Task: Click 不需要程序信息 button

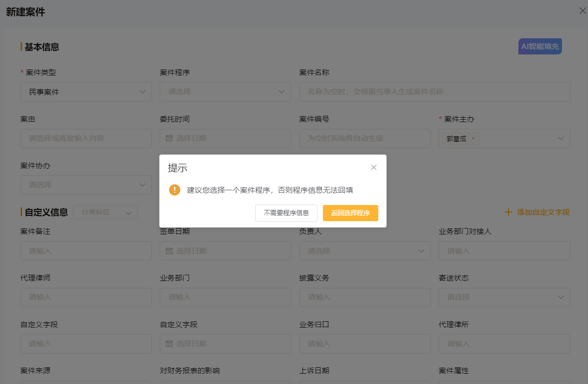Action: pyautogui.click(x=286, y=213)
